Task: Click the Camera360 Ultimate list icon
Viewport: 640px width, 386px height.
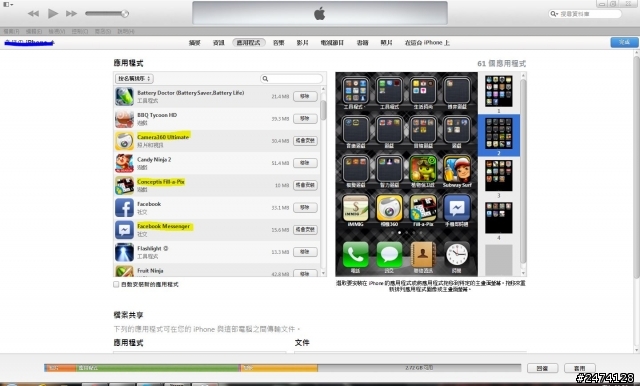Action: coord(124,141)
